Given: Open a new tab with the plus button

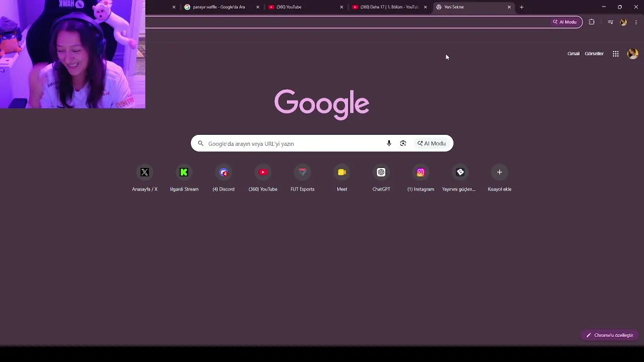Looking at the screenshot, I should coord(521,7).
